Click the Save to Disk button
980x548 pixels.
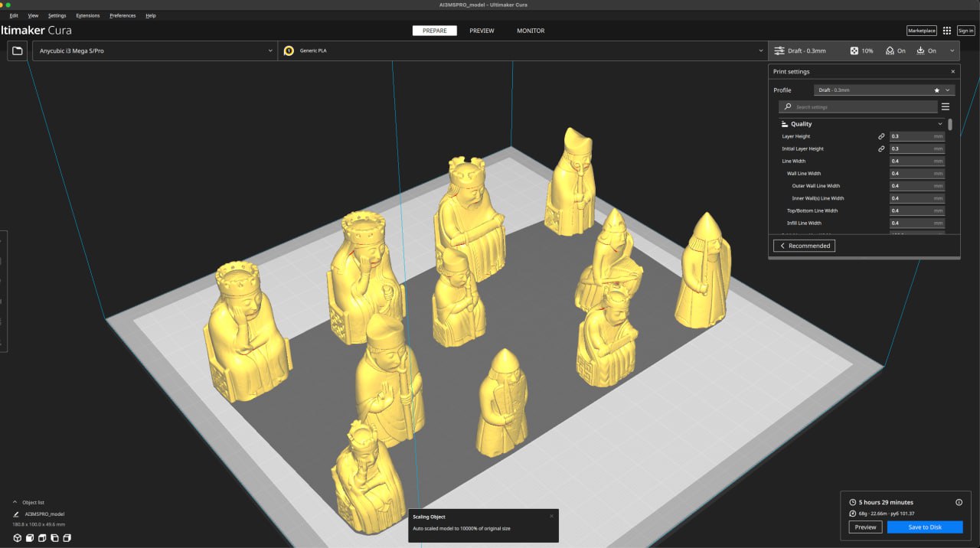925,527
